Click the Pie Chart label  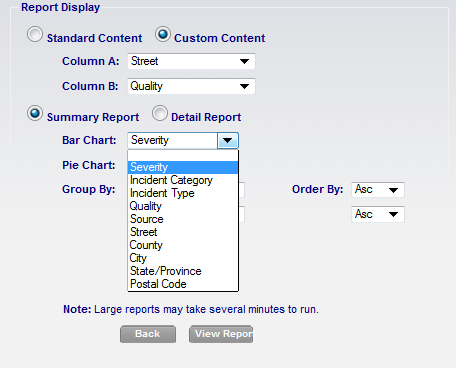(89, 165)
